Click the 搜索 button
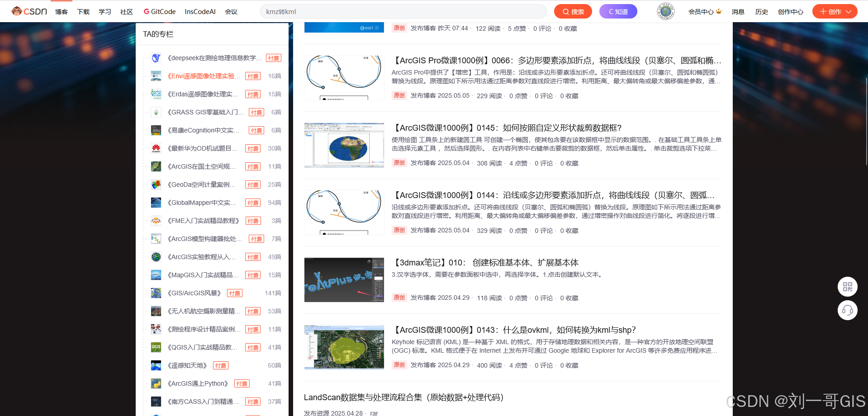Image resolution: width=868 pixels, height=416 pixels. tap(573, 11)
